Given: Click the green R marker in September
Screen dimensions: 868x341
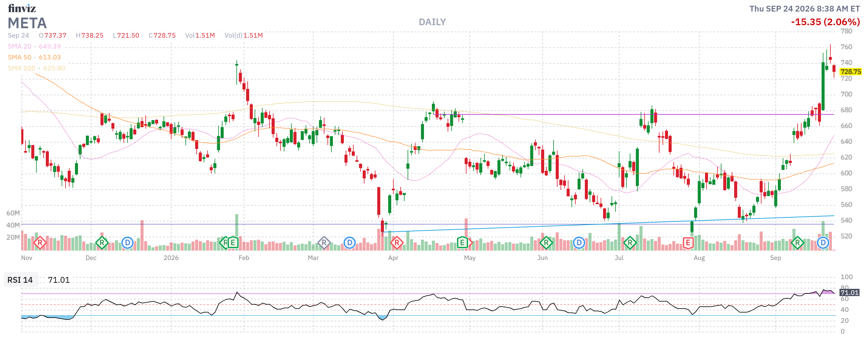Looking at the screenshot, I should 797,243.
